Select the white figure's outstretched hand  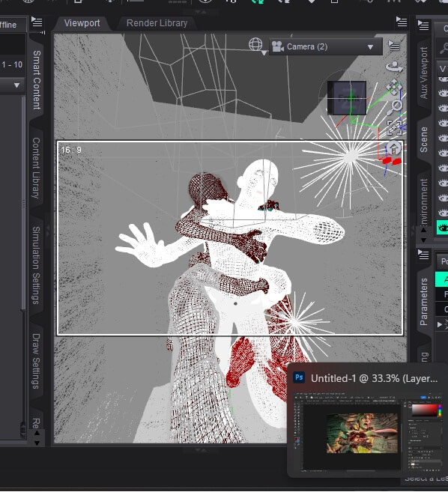click(142, 246)
